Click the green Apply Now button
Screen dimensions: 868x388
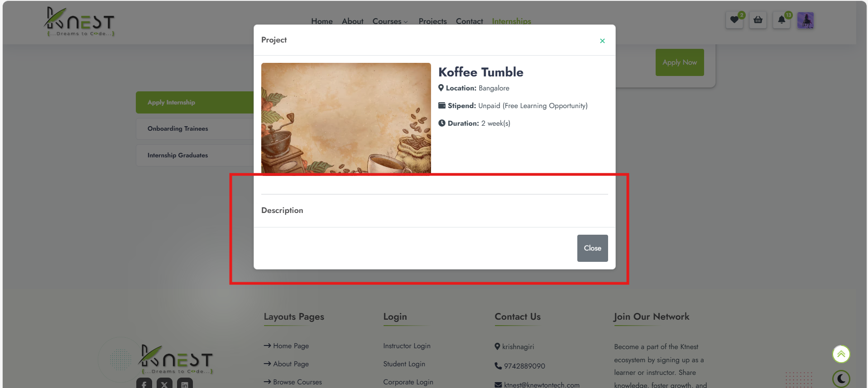point(679,62)
